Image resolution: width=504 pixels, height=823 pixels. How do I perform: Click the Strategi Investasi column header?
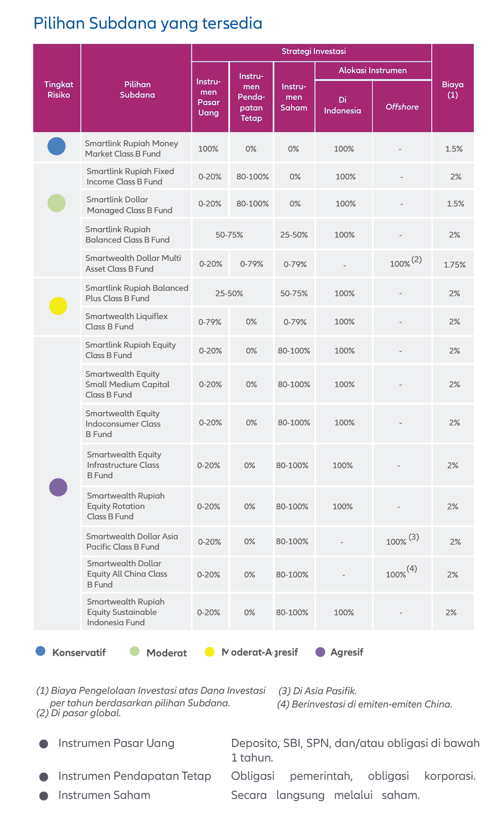coord(313,52)
